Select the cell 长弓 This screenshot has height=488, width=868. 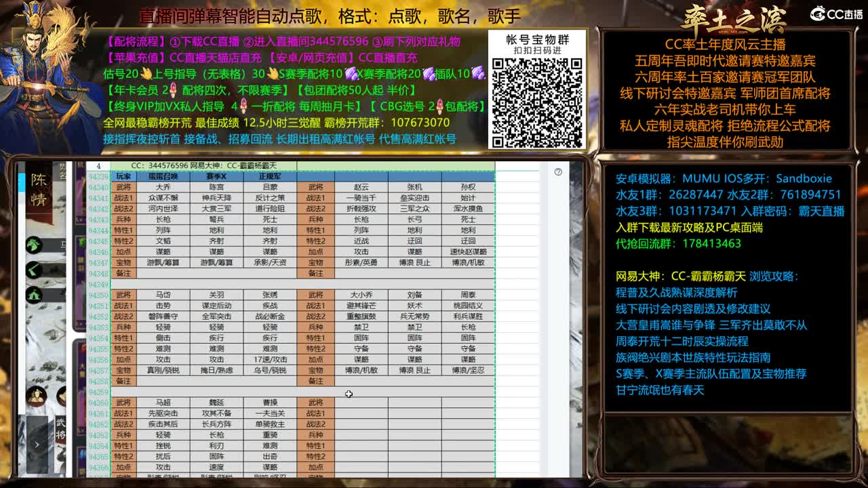coord(414,220)
